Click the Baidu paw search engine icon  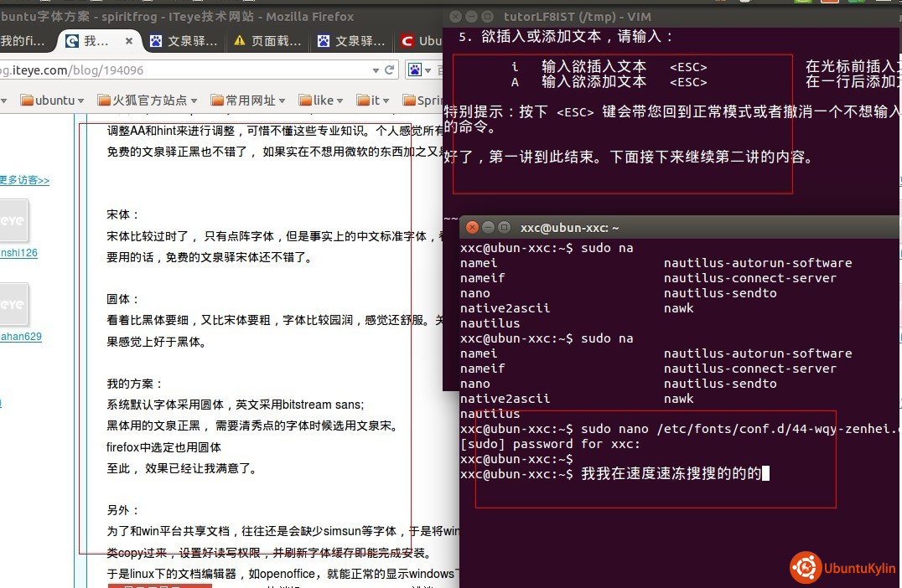(414, 70)
